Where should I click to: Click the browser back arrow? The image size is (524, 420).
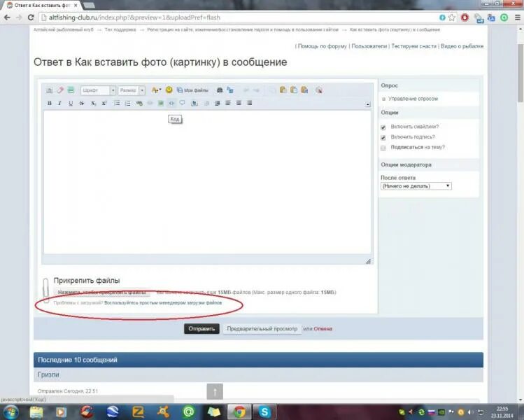point(7,17)
